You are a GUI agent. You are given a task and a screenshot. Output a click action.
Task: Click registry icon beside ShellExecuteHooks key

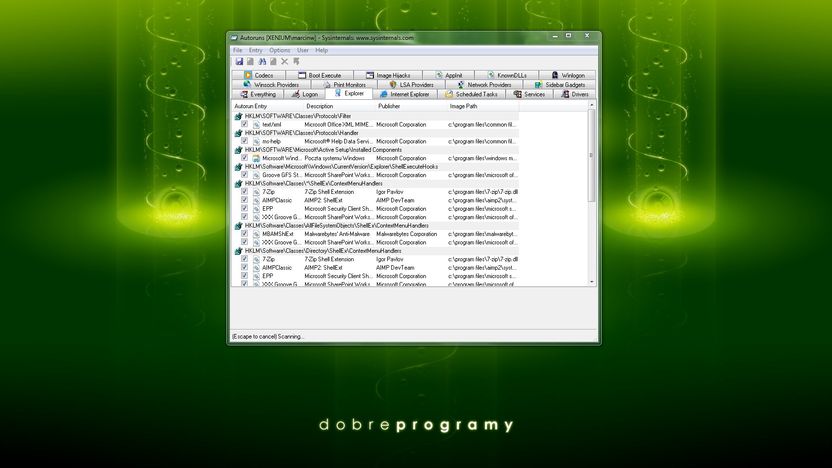pos(239,167)
